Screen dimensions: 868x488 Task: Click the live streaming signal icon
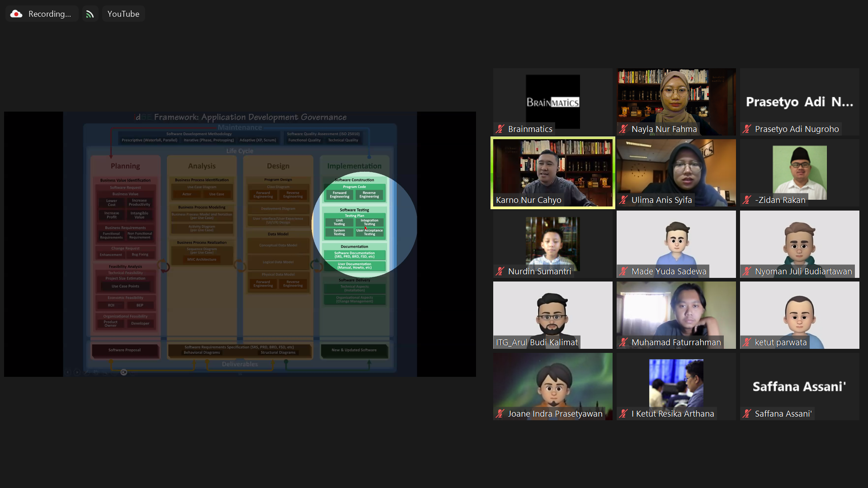90,14
